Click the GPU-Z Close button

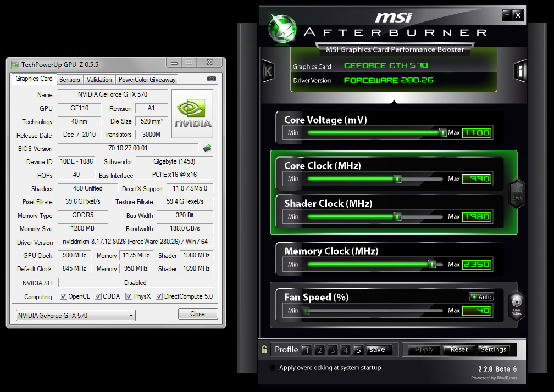point(198,314)
